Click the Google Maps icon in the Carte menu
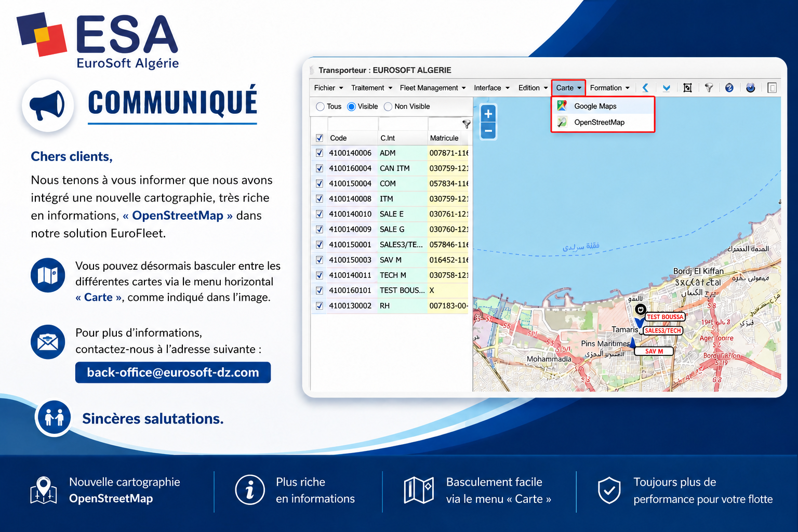The image size is (798, 532). click(x=562, y=106)
